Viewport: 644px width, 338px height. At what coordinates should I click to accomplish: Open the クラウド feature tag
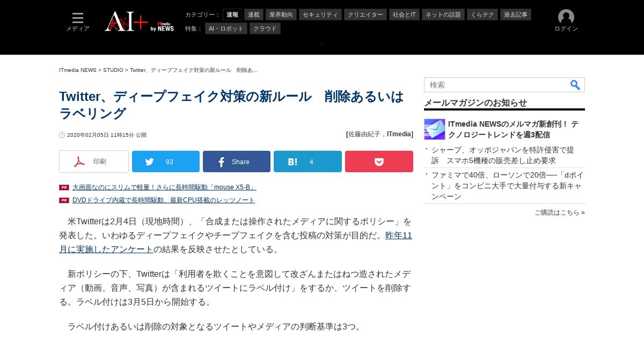(265, 28)
